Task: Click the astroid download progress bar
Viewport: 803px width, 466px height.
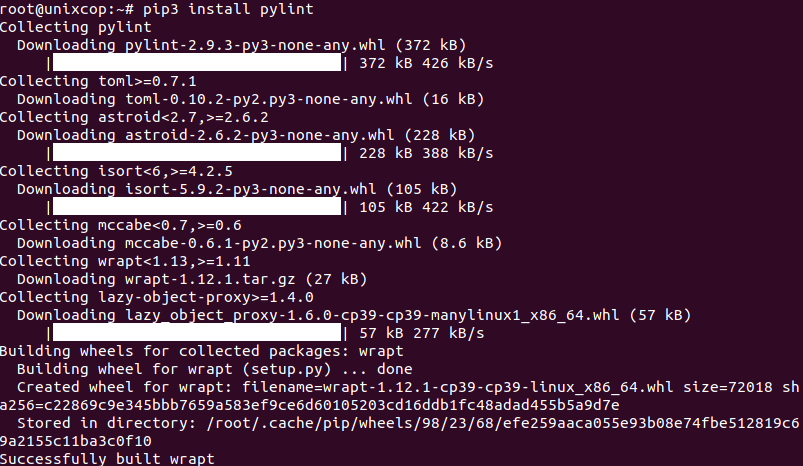Action: pos(197,153)
